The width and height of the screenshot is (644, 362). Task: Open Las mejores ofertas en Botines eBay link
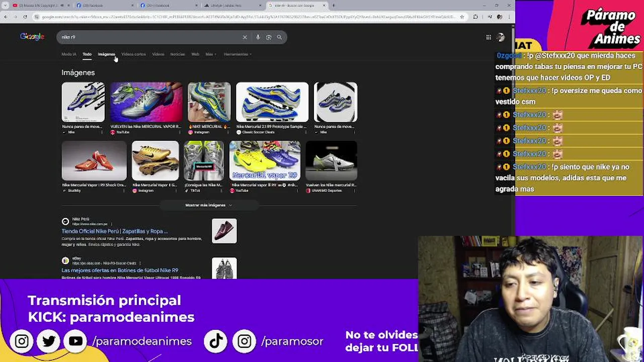click(x=120, y=270)
